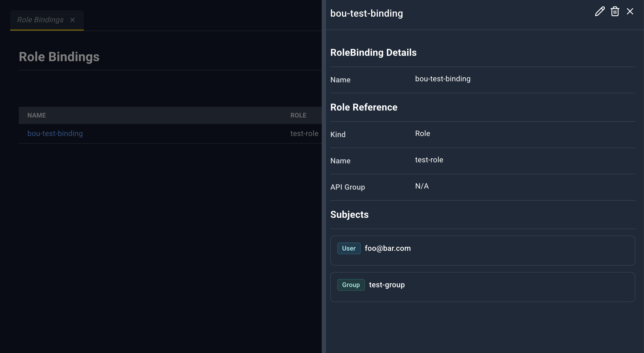Screen dimensions: 644x353
Task: Click the Subjects heading
Action: coord(349,215)
